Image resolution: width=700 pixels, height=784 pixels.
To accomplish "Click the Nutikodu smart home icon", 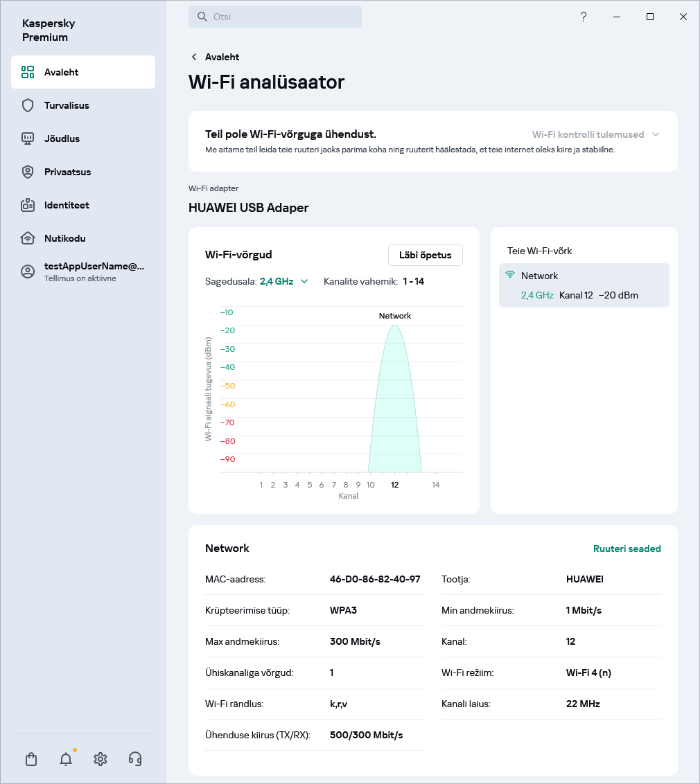I will tap(28, 238).
